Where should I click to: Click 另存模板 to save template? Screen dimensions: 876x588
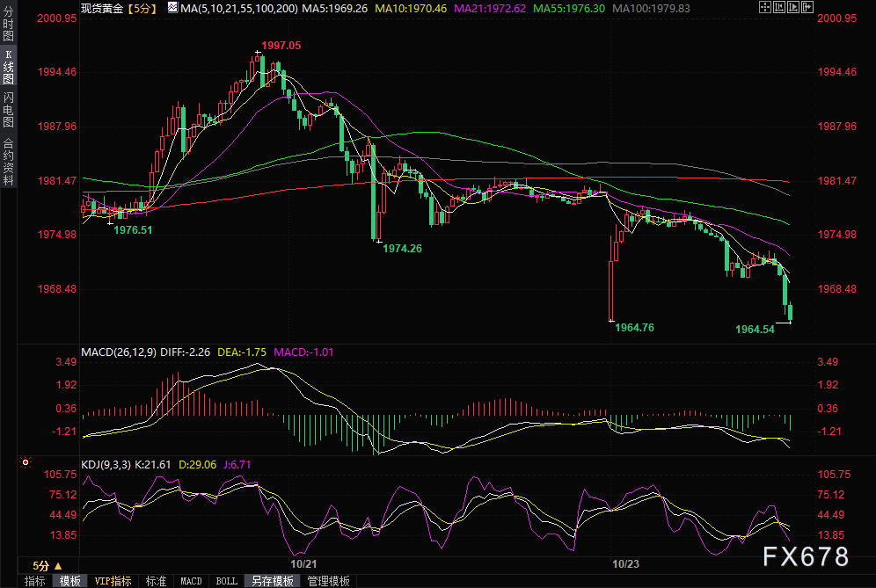pyautogui.click(x=273, y=581)
